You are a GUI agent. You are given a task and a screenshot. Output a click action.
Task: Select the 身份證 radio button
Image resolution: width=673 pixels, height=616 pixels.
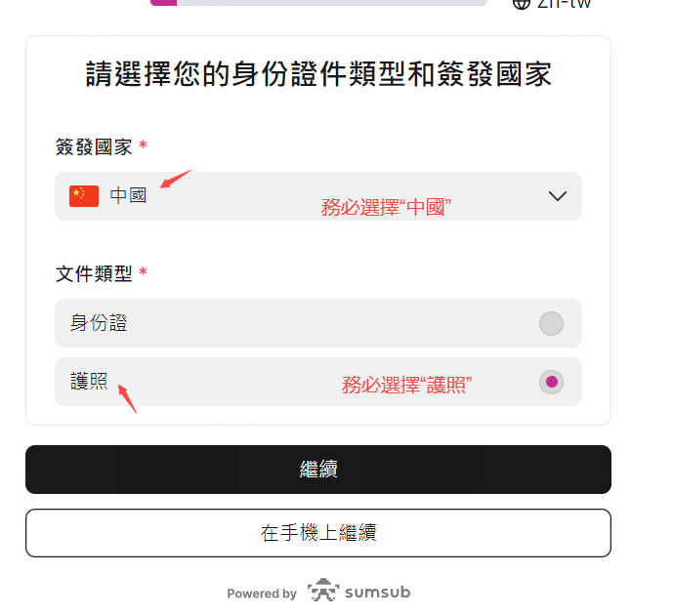pyautogui.click(x=551, y=323)
